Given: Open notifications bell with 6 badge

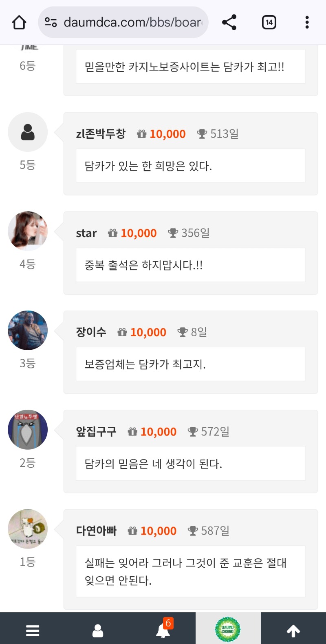Looking at the screenshot, I should click(x=163, y=631).
